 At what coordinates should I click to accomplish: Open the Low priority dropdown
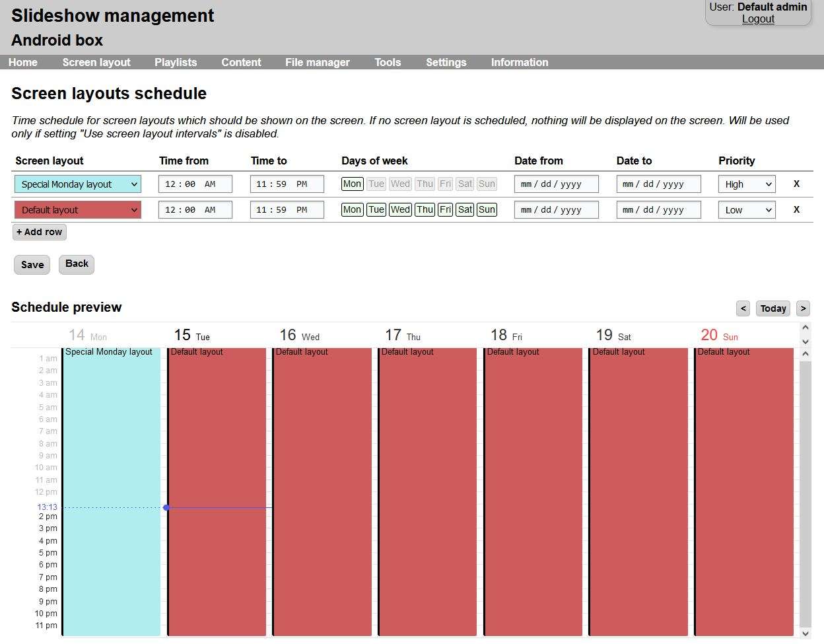[x=746, y=209]
